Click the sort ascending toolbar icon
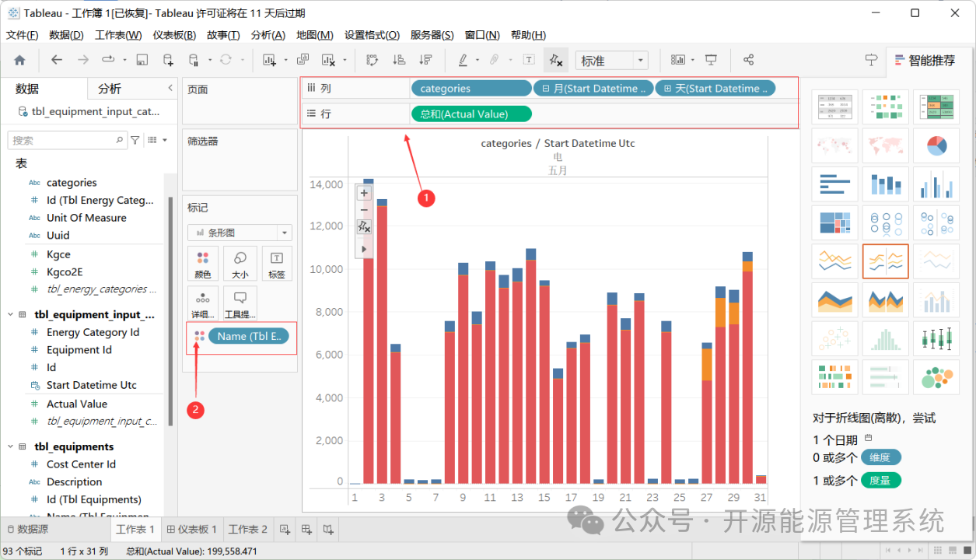Screen dimensions: 976x560 pos(399,60)
